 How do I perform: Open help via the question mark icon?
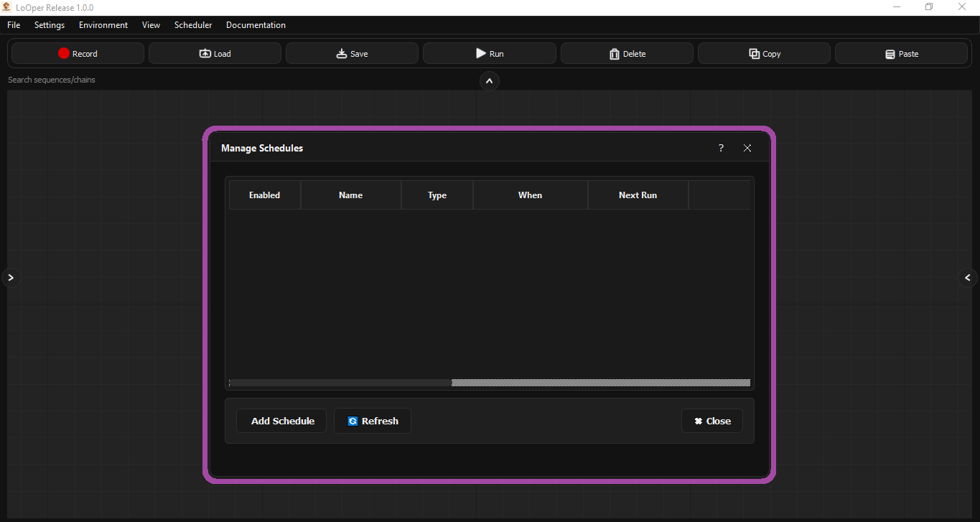pos(721,148)
